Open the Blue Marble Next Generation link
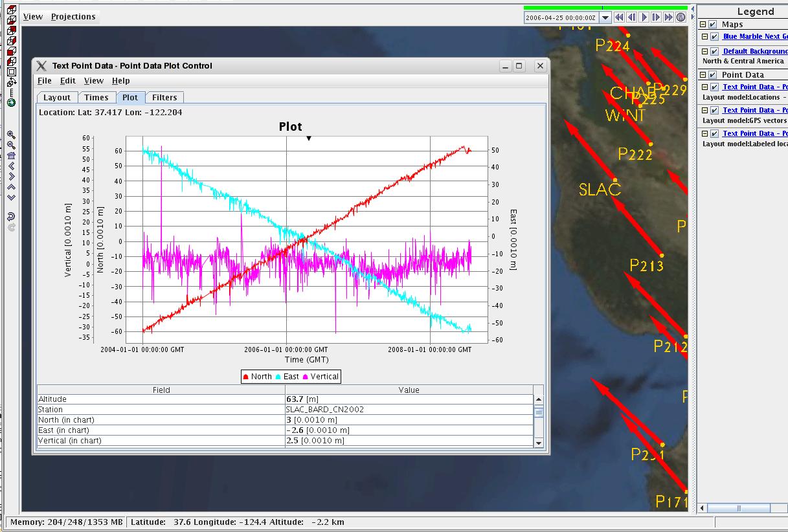The image size is (788, 532). tap(755, 37)
